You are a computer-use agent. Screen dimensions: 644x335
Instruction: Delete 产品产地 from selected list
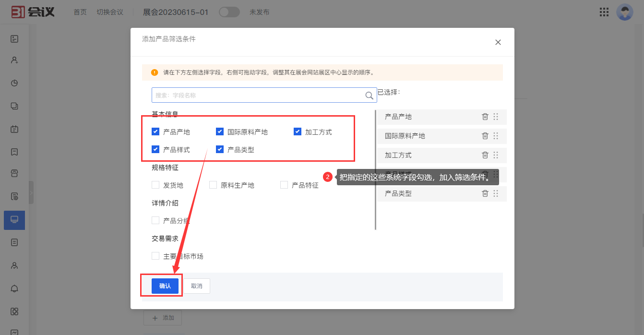(485, 117)
